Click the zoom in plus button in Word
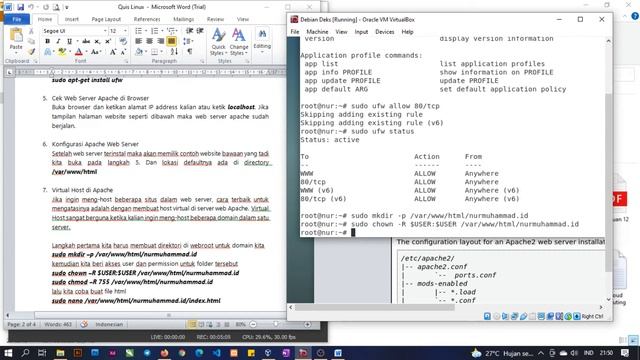The image size is (640, 360). [x=307, y=324]
